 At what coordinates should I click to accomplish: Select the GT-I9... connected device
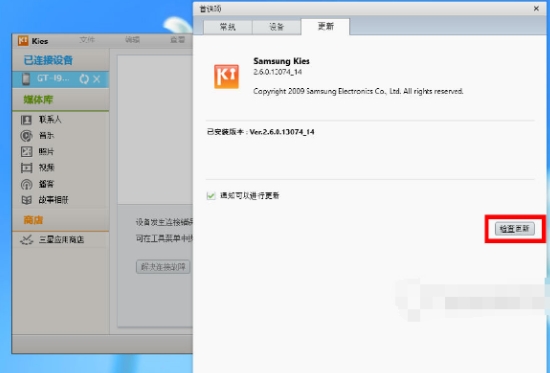tap(61, 79)
